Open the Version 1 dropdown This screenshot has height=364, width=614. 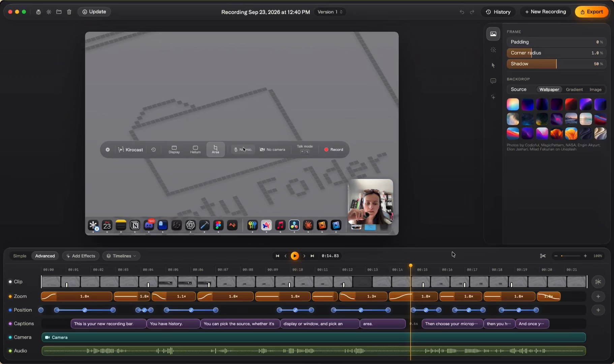330,12
